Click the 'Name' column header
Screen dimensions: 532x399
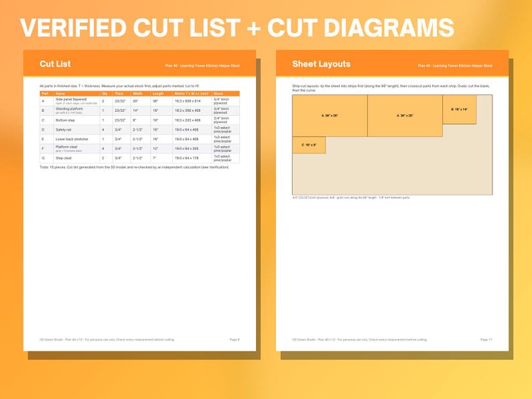tap(60, 94)
